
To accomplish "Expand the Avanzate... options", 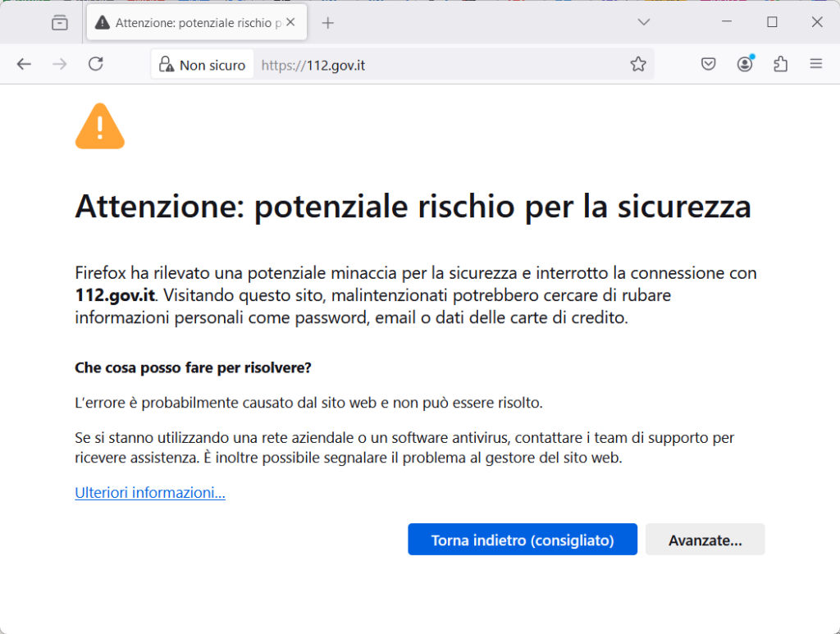I will [x=705, y=540].
